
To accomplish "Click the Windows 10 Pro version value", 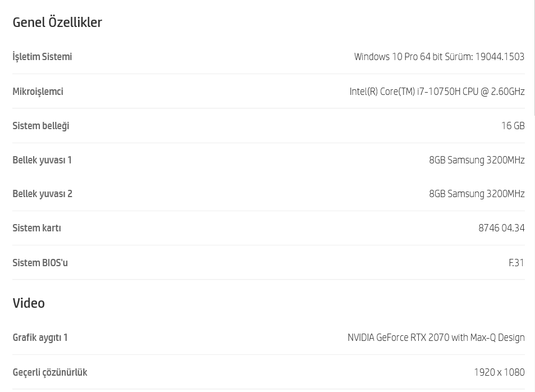I will point(439,57).
